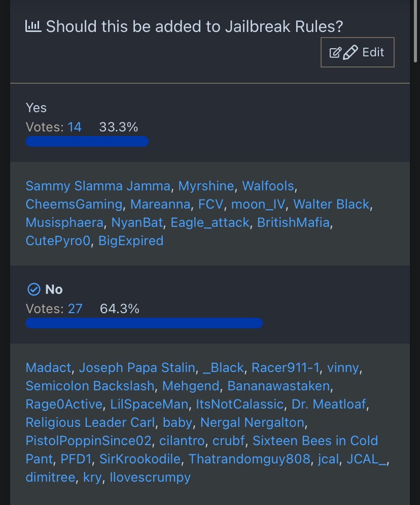Select the No poll option

pos(54,289)
